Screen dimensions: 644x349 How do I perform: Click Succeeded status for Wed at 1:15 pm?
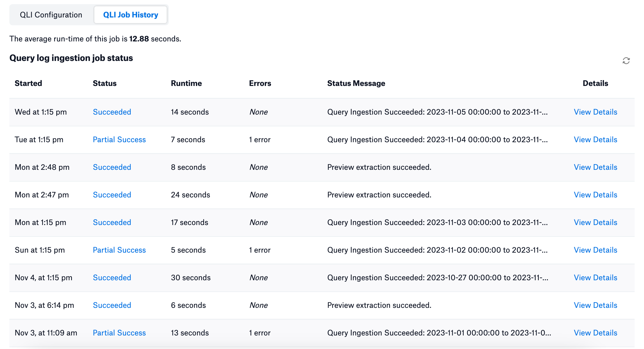pos(112,112)
